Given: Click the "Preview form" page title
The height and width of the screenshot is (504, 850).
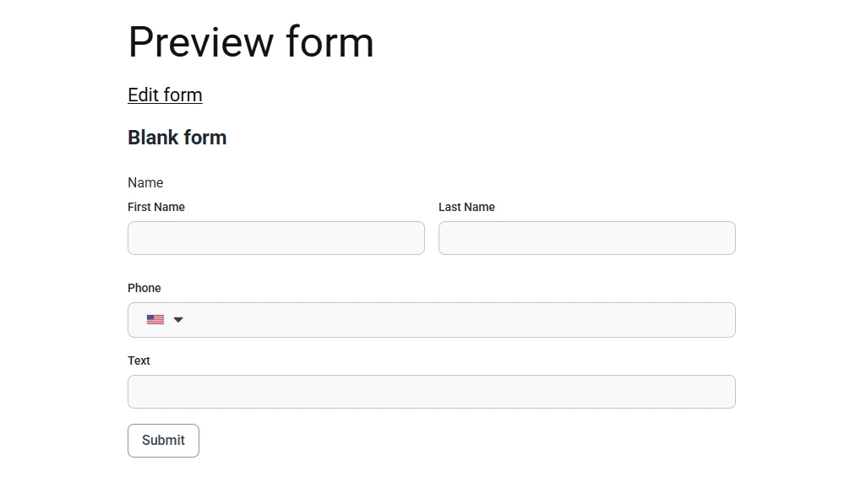Looking at the screenshot, I should [250, 42].
